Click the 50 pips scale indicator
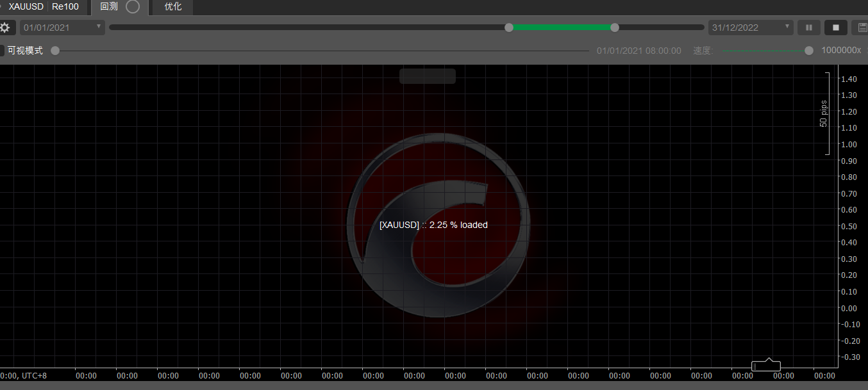The width and height of the screenshot is (868, 390). [x=825, y=114]
